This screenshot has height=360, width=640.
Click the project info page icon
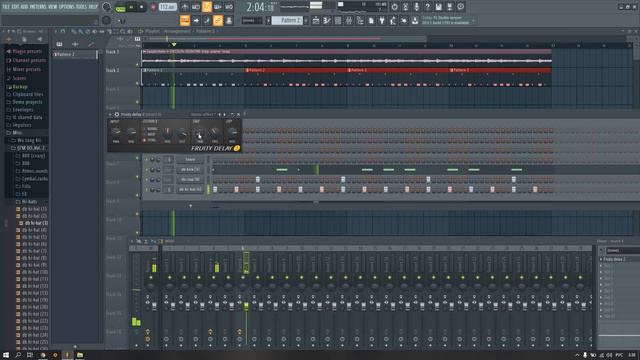tap(371, 20)
